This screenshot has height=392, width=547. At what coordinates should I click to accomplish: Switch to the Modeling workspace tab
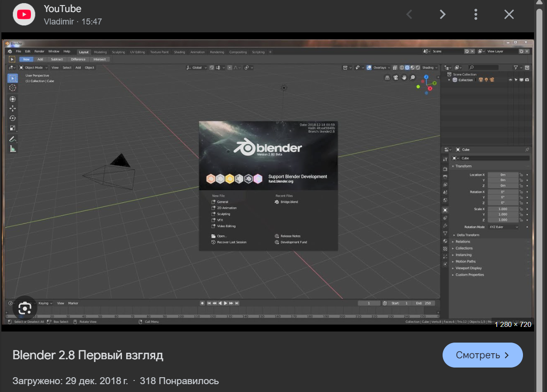[100, 52]
